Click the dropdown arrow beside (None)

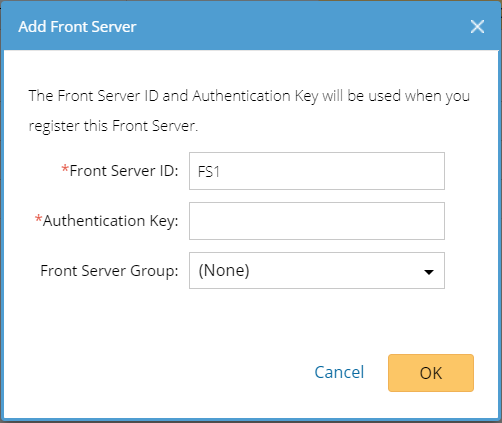(429, 272)
